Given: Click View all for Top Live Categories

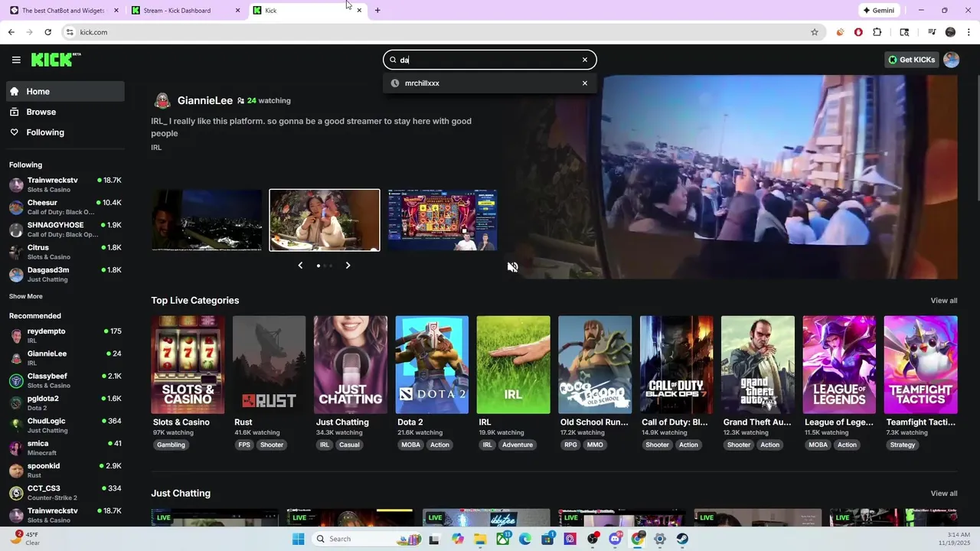Looking at the screenshot, I should coord(943,300).
